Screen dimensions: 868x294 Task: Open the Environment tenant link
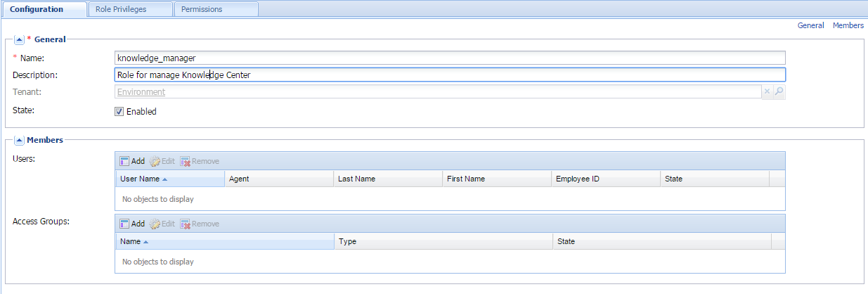click(x=141, y=92)
